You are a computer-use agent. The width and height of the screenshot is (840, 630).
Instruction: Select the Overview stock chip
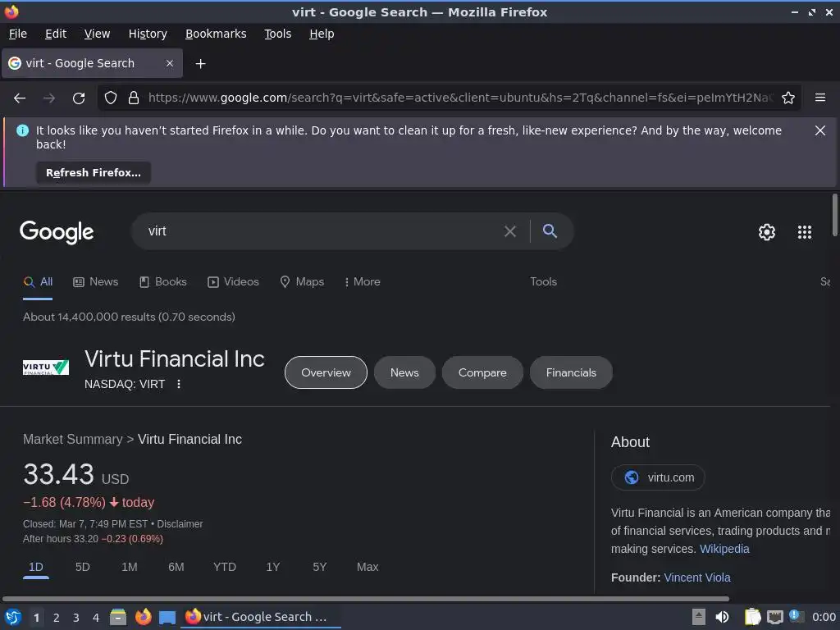(326, 372)
